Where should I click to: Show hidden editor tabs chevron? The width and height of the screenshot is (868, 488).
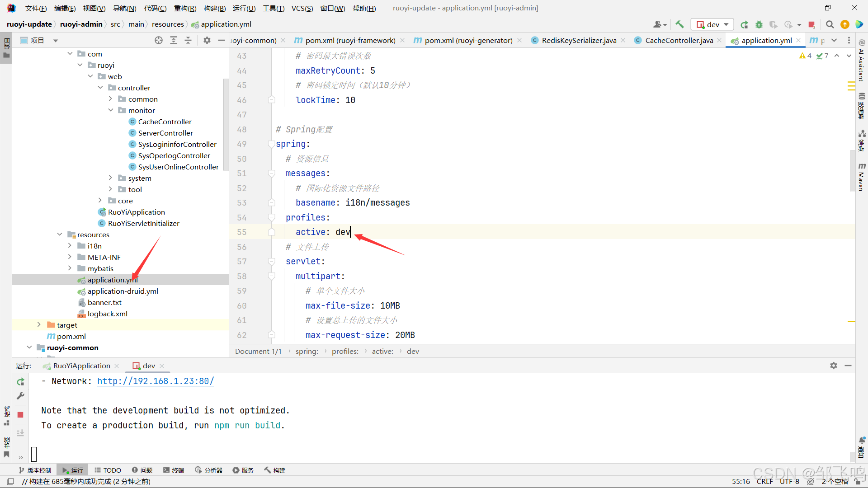[x=834, y=41]
